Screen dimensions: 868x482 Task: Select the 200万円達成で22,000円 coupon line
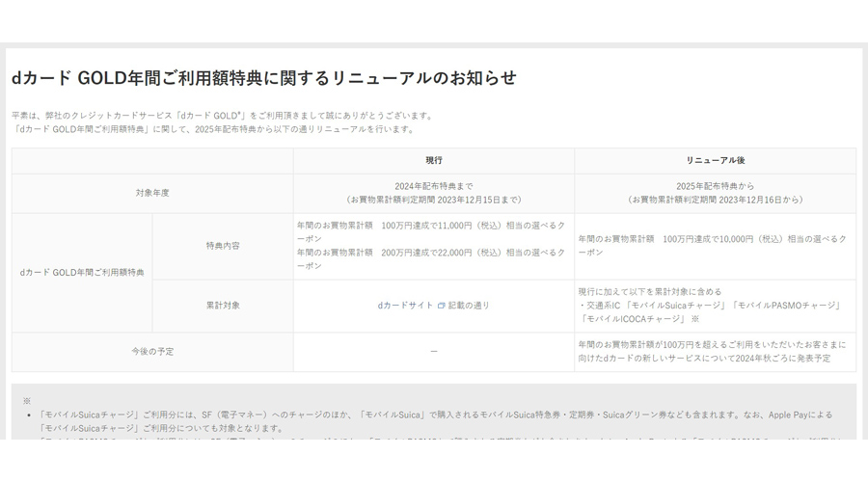point(431,259)
